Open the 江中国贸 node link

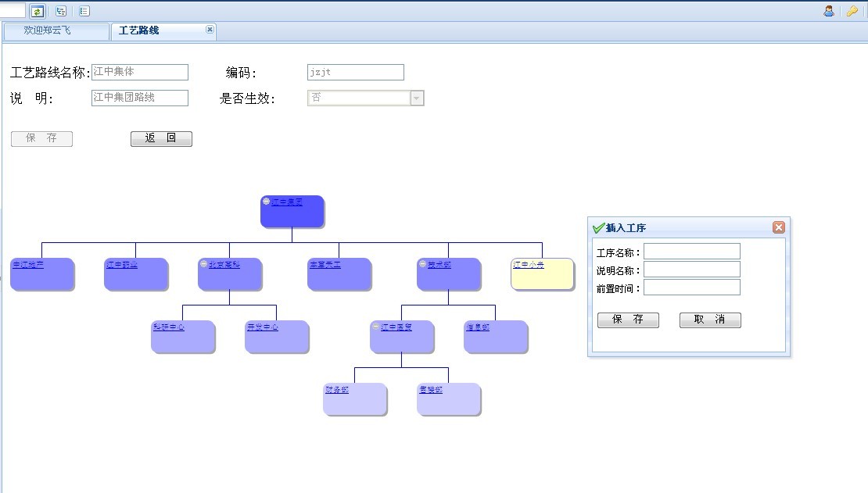pos(396,327)
